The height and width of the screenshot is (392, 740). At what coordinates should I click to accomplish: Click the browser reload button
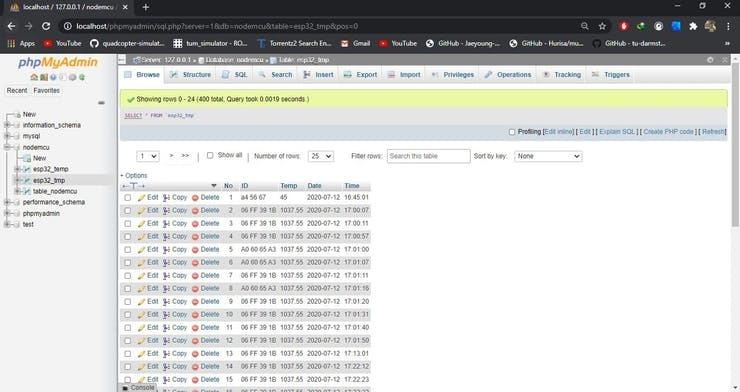coord(46,26)
